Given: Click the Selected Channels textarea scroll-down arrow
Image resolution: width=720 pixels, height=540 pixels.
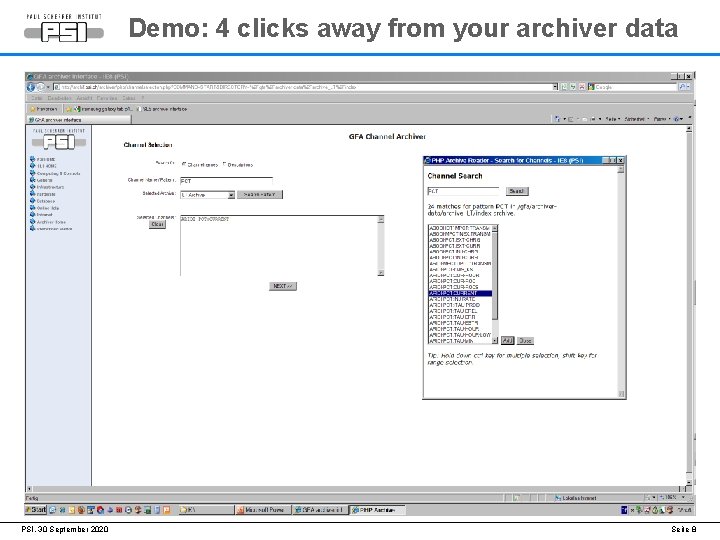Looking at the screenshot, I should (381, 272).
